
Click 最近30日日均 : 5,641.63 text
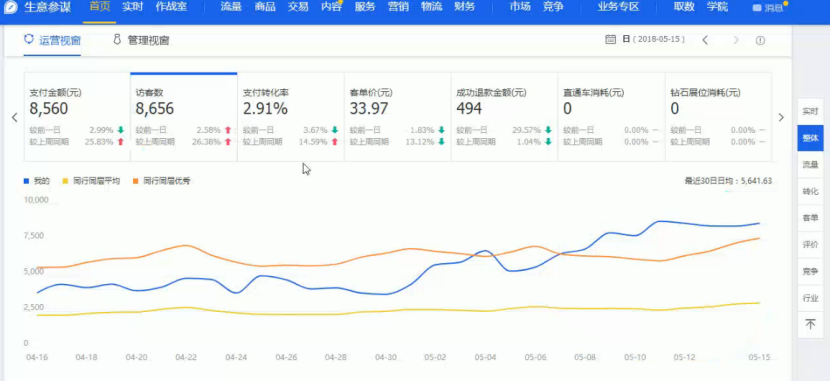click(728, 181)
